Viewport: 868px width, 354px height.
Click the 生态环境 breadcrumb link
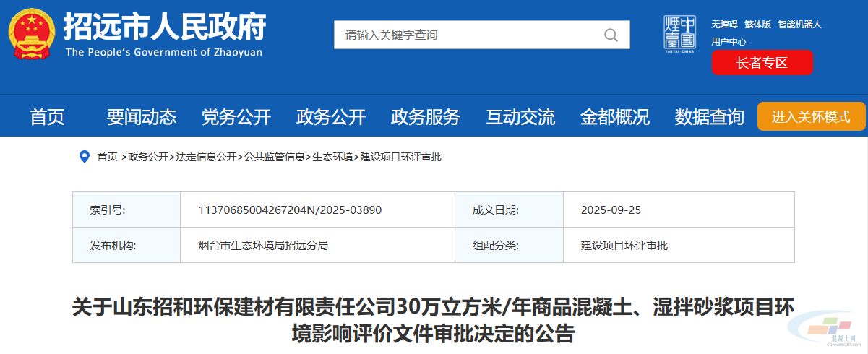[332, 157]
